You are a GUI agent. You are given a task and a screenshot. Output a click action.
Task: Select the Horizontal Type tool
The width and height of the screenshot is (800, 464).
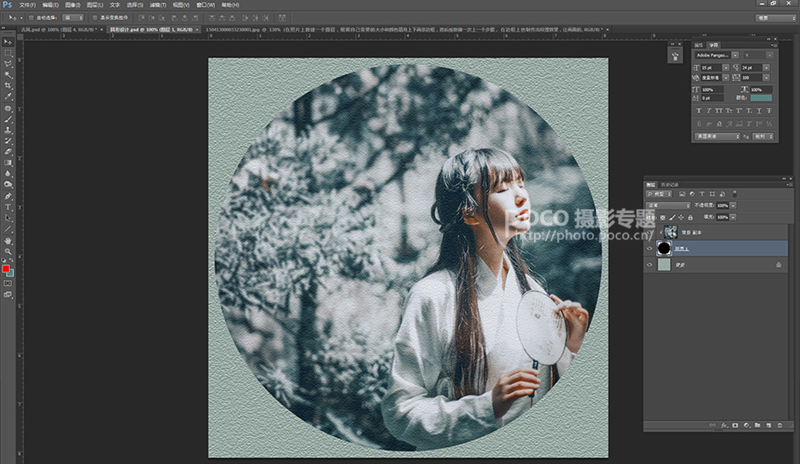tap(8, 207)
